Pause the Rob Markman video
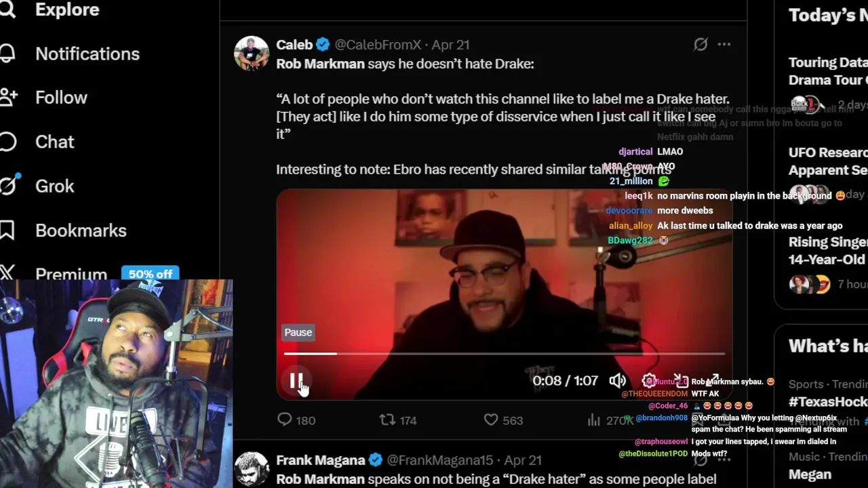Image resolution: width=868 pixels, height=488 pixels. click(296, 381)
